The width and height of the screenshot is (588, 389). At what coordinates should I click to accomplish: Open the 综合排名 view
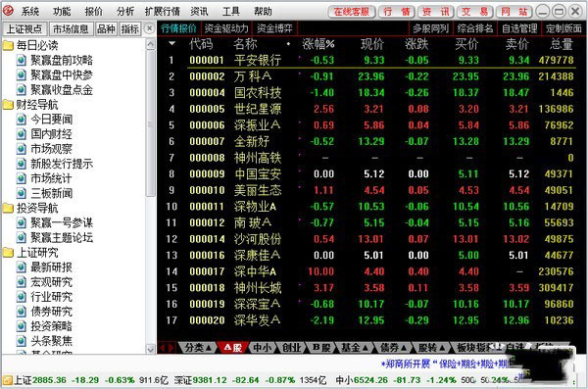coord(475,28)
